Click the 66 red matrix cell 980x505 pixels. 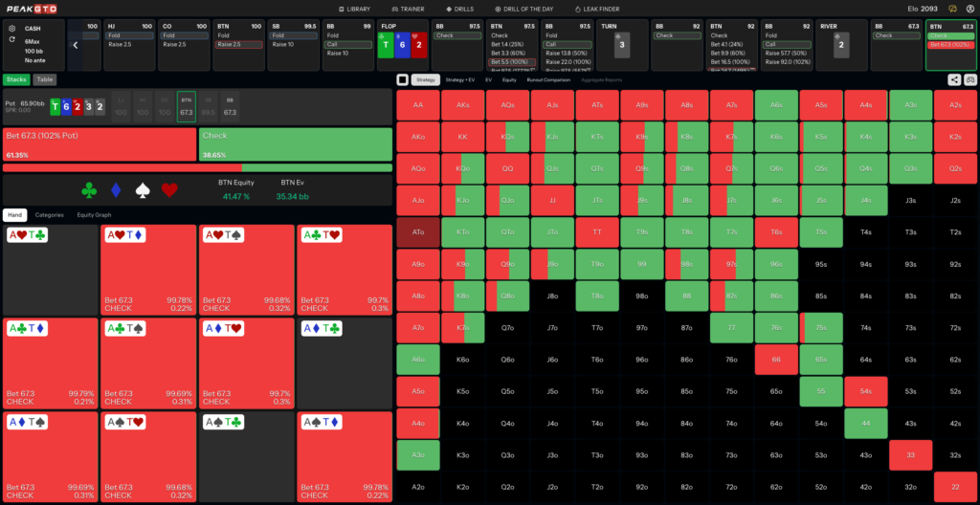click(776, 360)
